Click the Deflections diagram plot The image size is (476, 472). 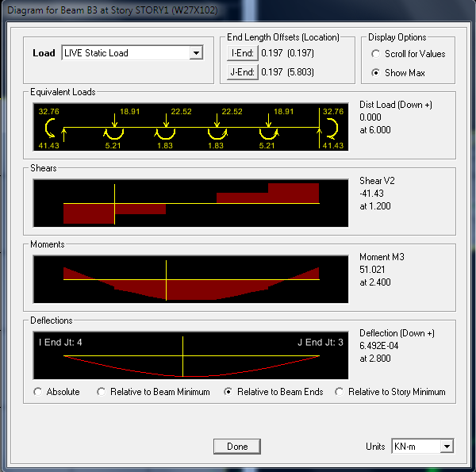pyautogui.click(x=190, y=355)
